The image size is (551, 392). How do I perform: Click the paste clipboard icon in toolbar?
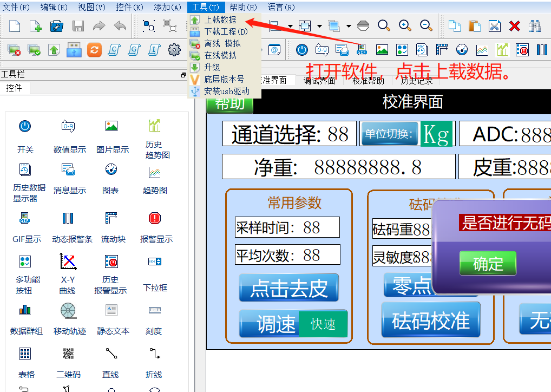click(474, 25)
